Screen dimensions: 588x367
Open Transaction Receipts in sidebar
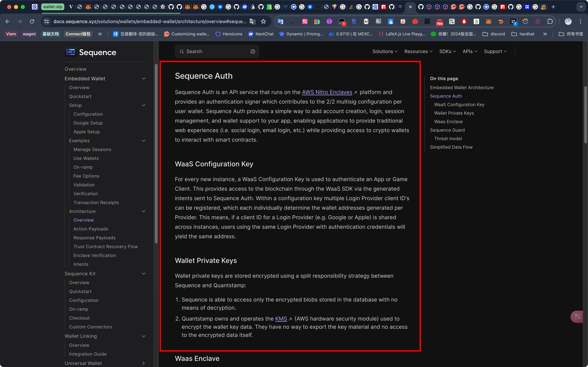pos(96,202)
